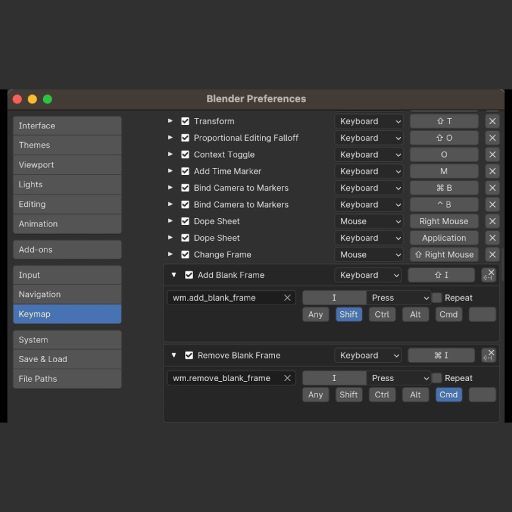Uncheck the Change Frame entry
512x512 pixels.
(185, 255)
